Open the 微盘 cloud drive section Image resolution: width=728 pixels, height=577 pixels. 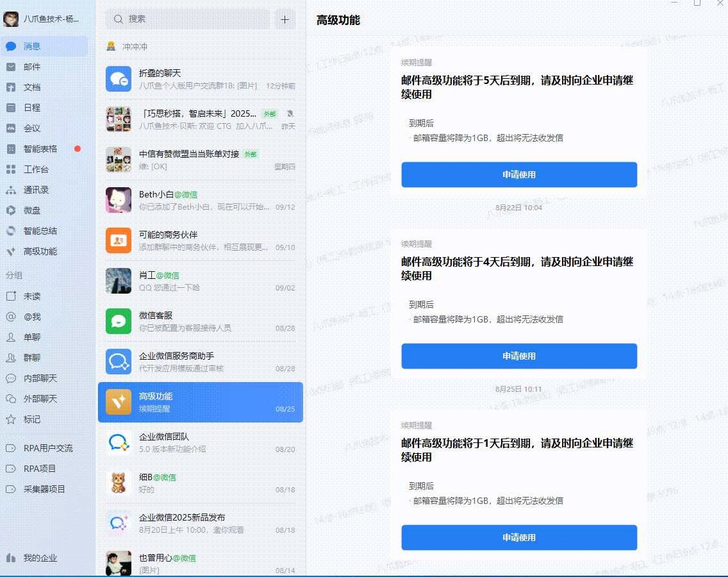(44, 210)
